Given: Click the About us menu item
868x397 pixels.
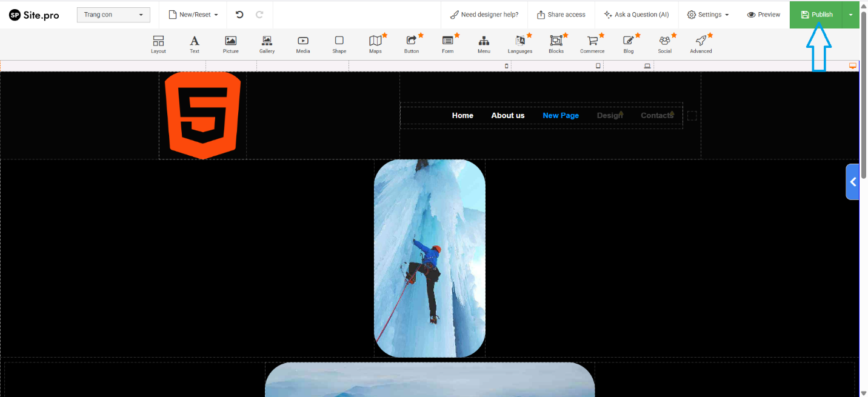Looking at the screenshot, I should coord(507,115).
